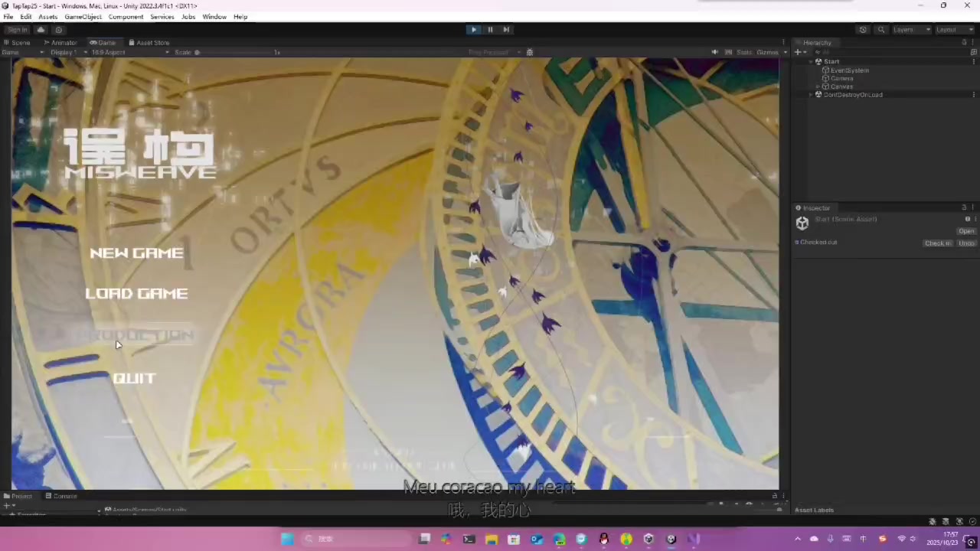Screen dimensions: 980x551
Task: Open the Undo History icon
Action: 863,30
